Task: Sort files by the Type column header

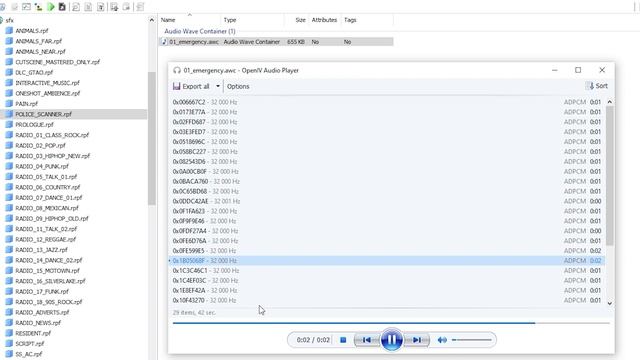Action: point(252,20)
